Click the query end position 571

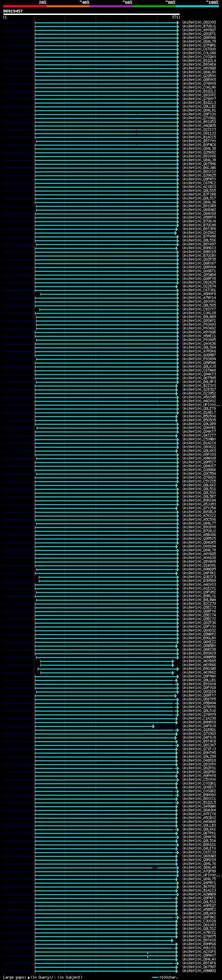point(175,17)
